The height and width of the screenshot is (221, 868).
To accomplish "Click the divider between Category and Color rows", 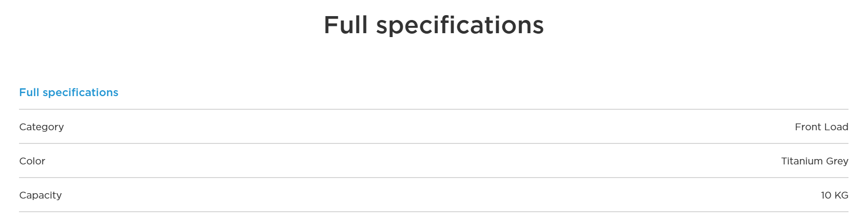I will (x=434, y=143).
